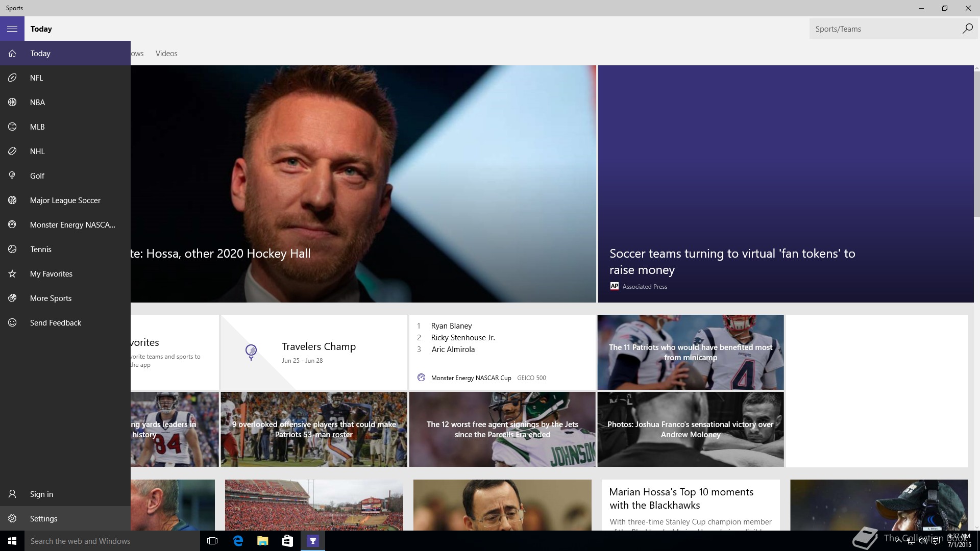
Task: Click the Sports trophy taskbar icon
Action: [x=312, y=541]
